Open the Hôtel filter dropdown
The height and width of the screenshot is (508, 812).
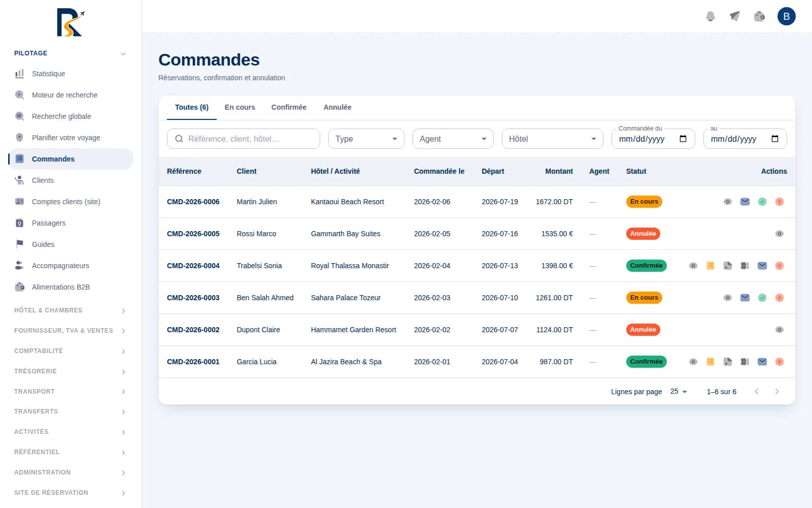coord(553,139)
